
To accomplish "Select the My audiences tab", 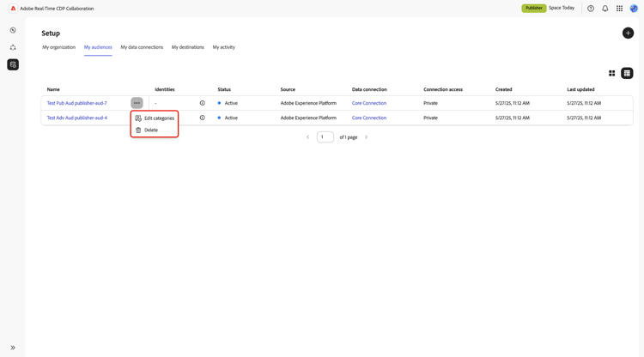I will [98, 47].
